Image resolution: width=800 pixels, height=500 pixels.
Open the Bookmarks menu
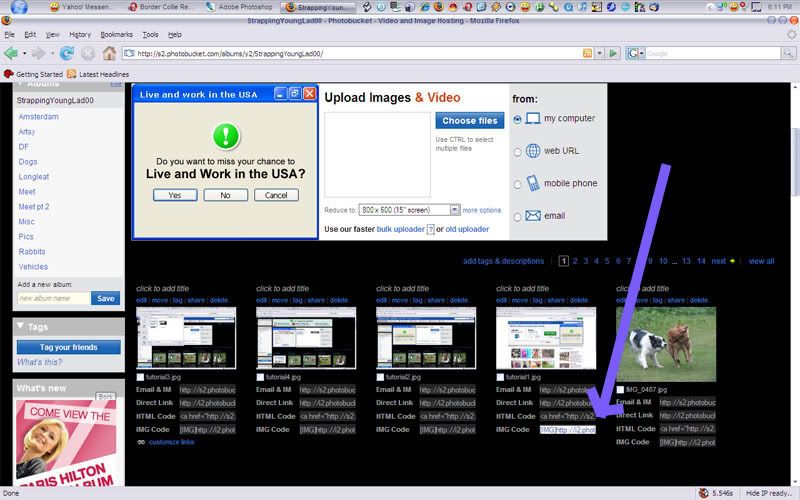(116, 34)
